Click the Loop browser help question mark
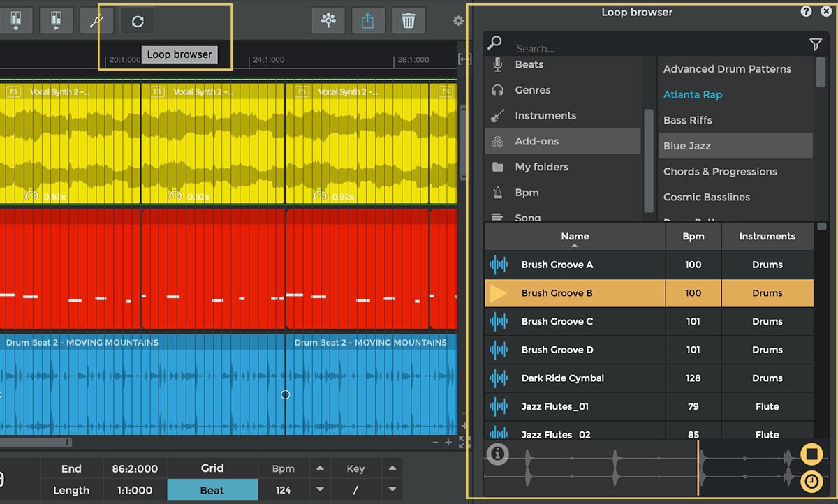This screenshot has height=504, width=838. click(x=806, y=11)
